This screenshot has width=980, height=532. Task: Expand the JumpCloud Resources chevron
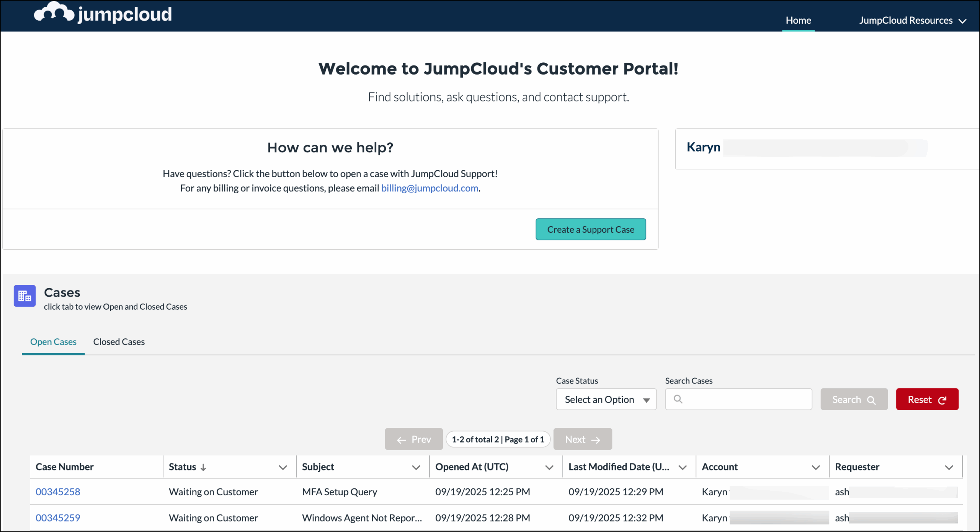[963, 21]
